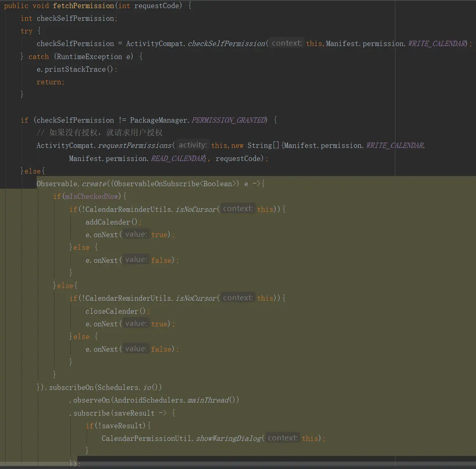Click the return statement
476x469 pixels.
click(x=50, y=82)
